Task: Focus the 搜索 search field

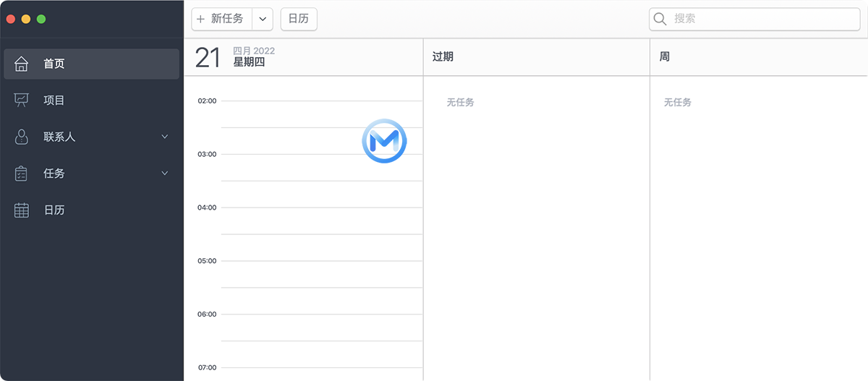Action: (x=754, y=19)
